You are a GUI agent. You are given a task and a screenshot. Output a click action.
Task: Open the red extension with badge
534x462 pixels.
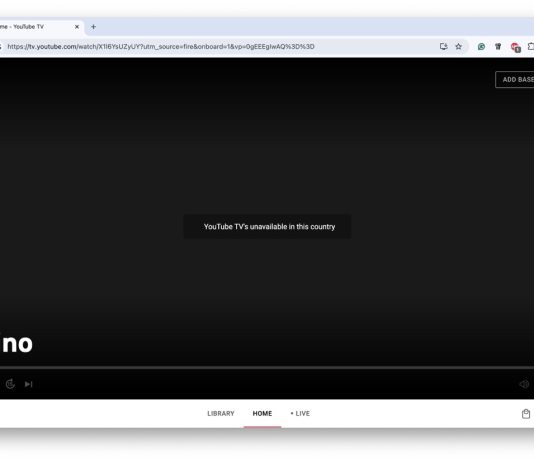point(515,47)
